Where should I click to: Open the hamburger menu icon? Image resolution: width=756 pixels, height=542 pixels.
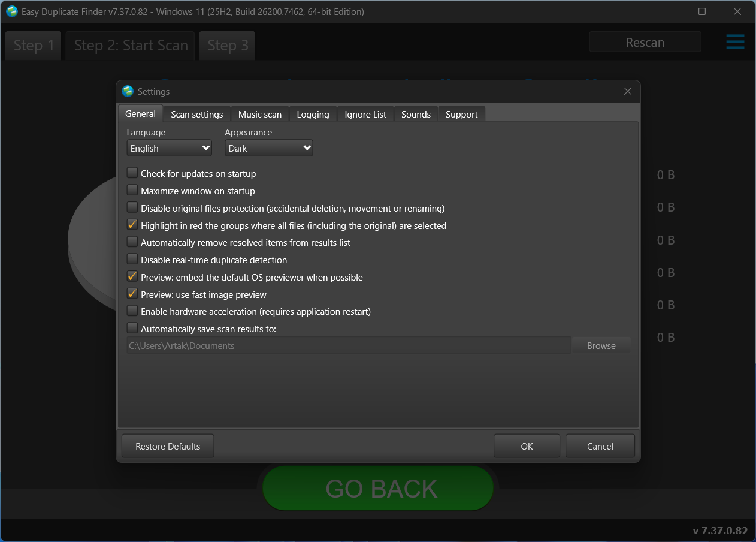735,42
